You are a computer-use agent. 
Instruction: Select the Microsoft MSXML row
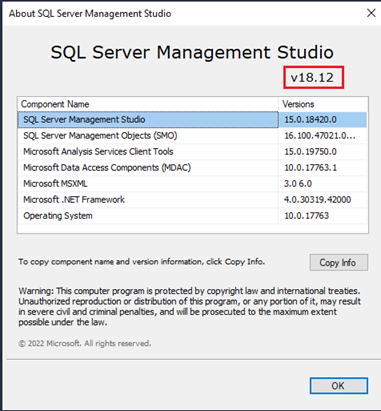pos(192,184)
